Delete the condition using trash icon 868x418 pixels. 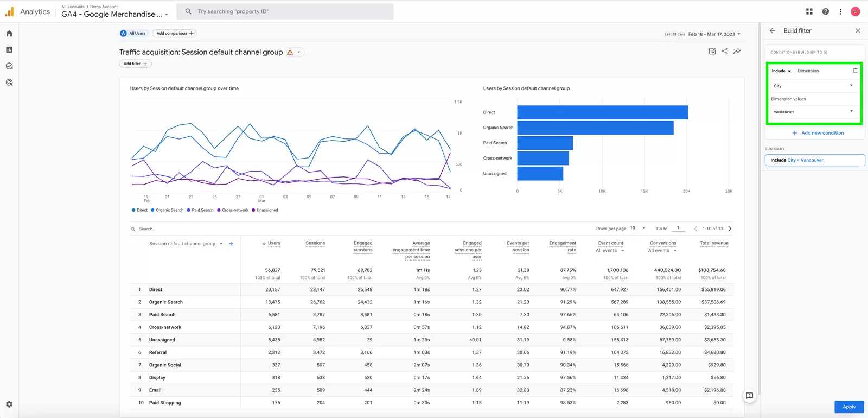click(856, 71)
